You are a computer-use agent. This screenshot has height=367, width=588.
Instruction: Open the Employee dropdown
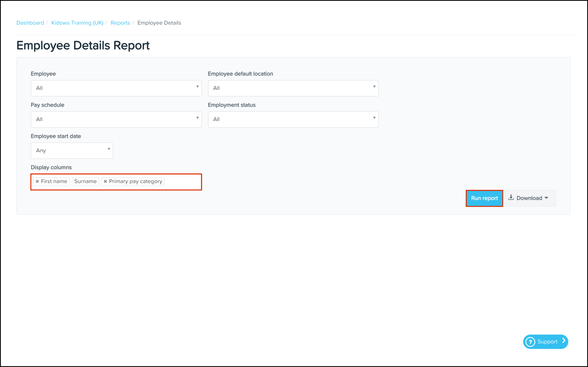point(116,88)
